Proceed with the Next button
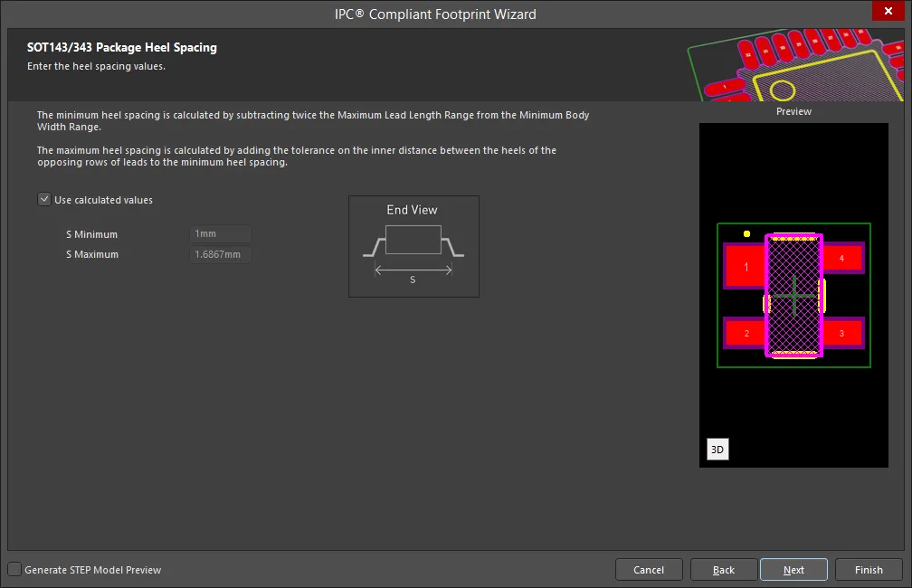 pos(793,569)
